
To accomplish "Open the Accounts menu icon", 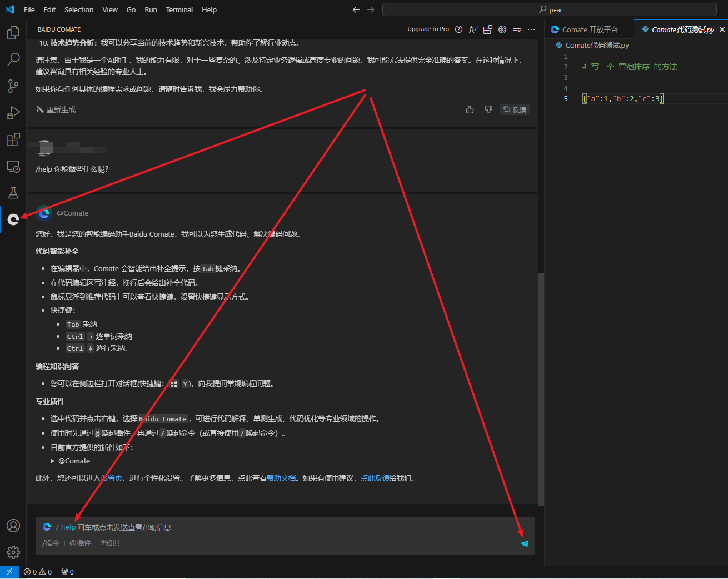I will (13, 526).
